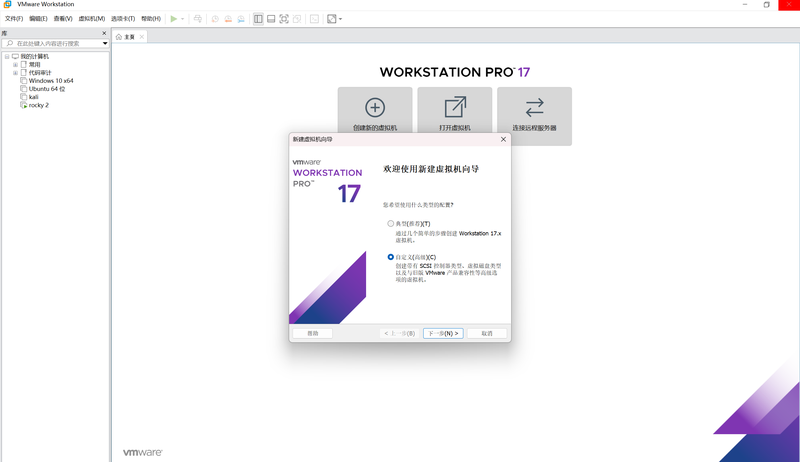Click the 打开虚拟机 card icon
The image size is (800, 462).
coord(455,108)
